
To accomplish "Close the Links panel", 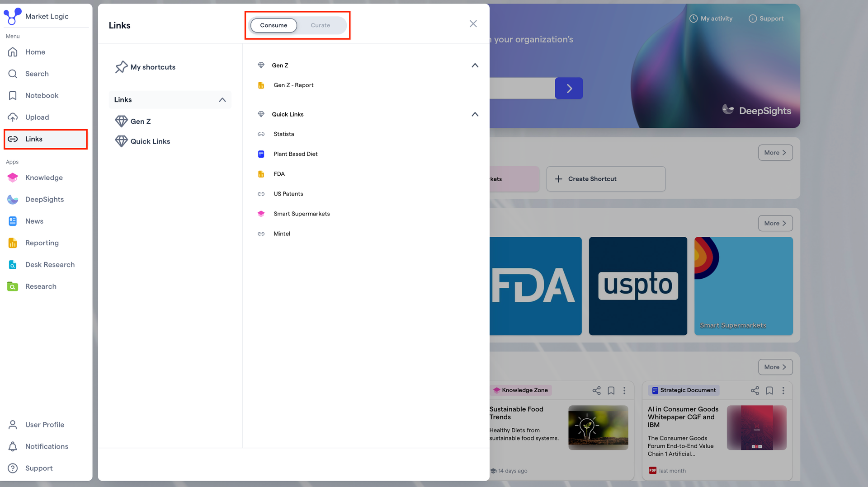I will 473,23.
